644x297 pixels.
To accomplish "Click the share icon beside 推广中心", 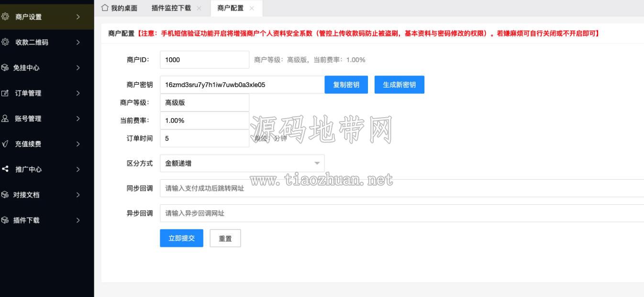I will 5,169.
